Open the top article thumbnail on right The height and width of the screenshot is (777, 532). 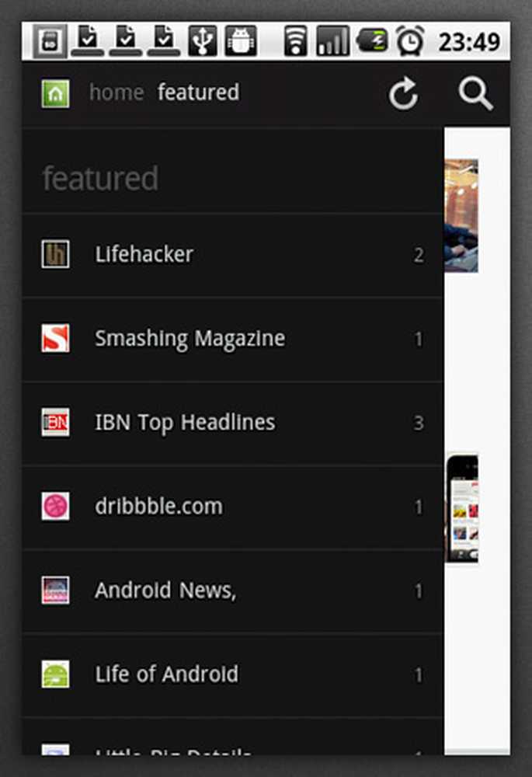(461, 215)
